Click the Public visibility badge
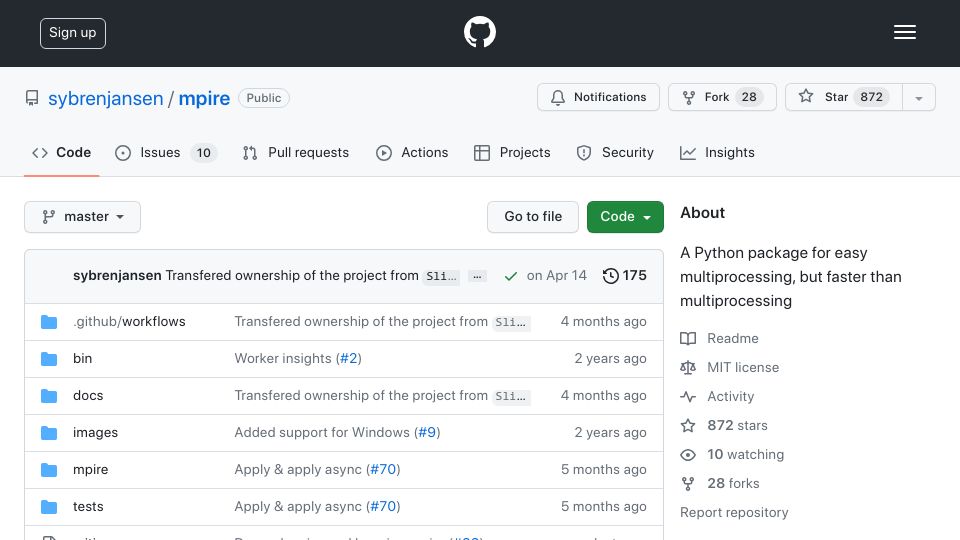The height and width of the screenshot is (540, 960). click(264, 98)
